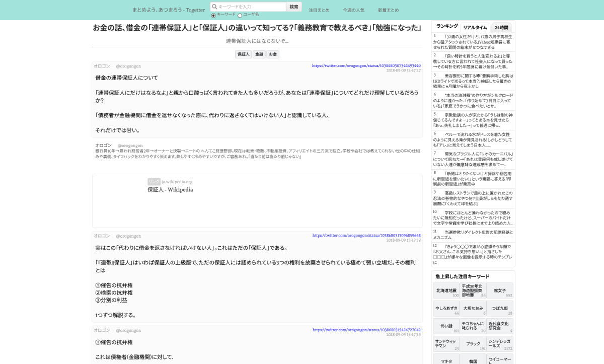Image resolution: width=604 pixels, height=364 pixels.
Task: Select trending keyword シンデレラガールズ
Action: click(500, 344)
